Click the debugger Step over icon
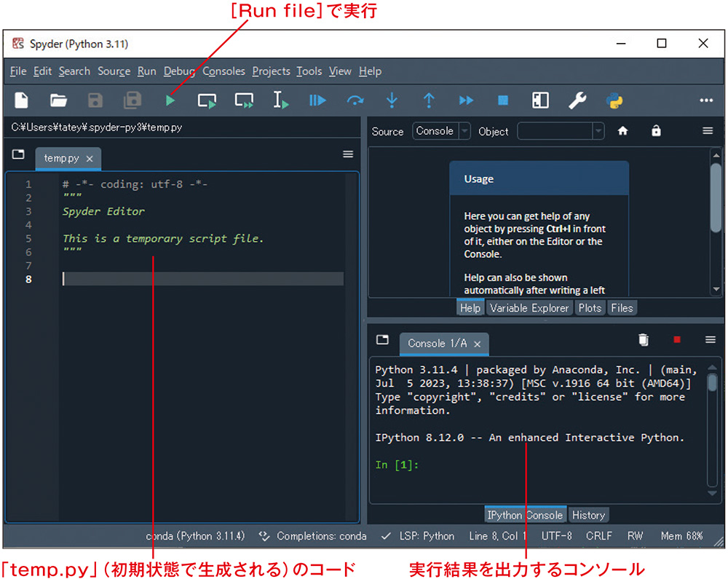Viewport: 728px width, 579px height. (x=355, y=101)
